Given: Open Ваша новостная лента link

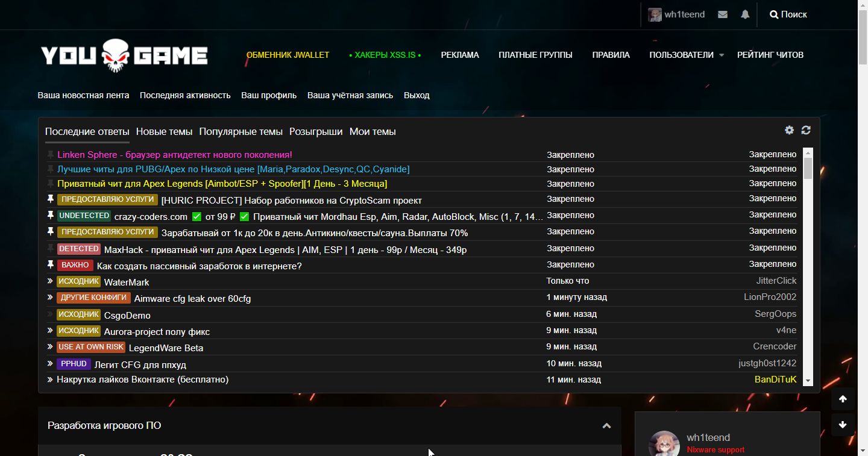Looking at the screenshot, I should click(x=84, y=95).
